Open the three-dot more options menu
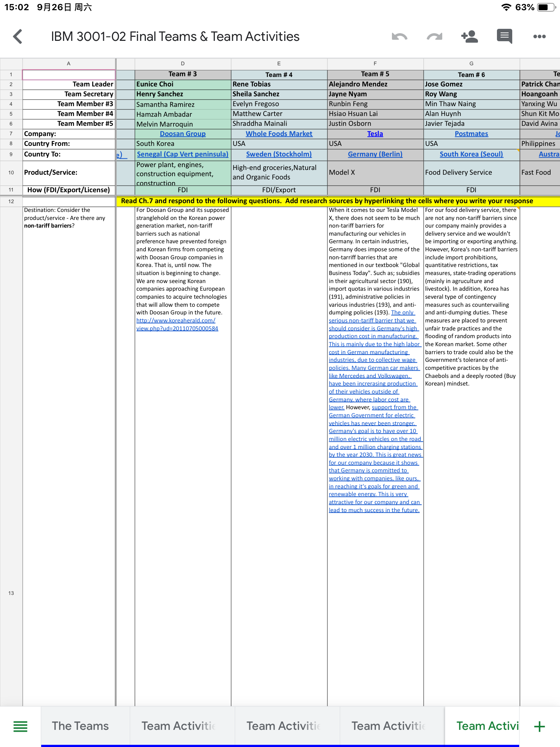 [540, 36]
